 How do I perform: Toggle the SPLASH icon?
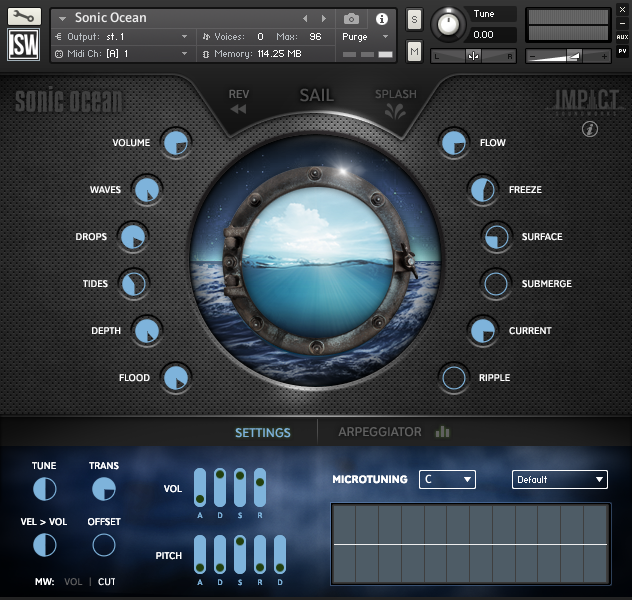[x=395, y=110]
